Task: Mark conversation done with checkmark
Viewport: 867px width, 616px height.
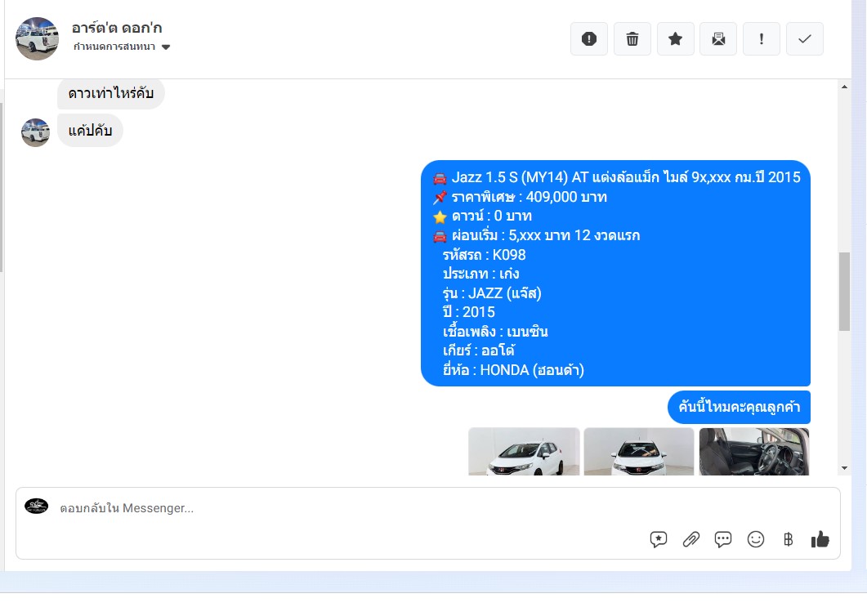Action: coord(805,38)
